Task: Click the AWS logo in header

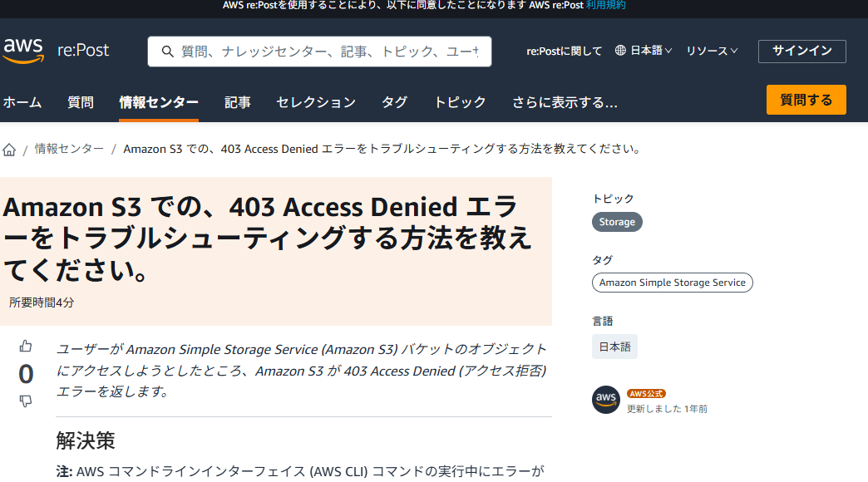Action: [x=23, y=51]
